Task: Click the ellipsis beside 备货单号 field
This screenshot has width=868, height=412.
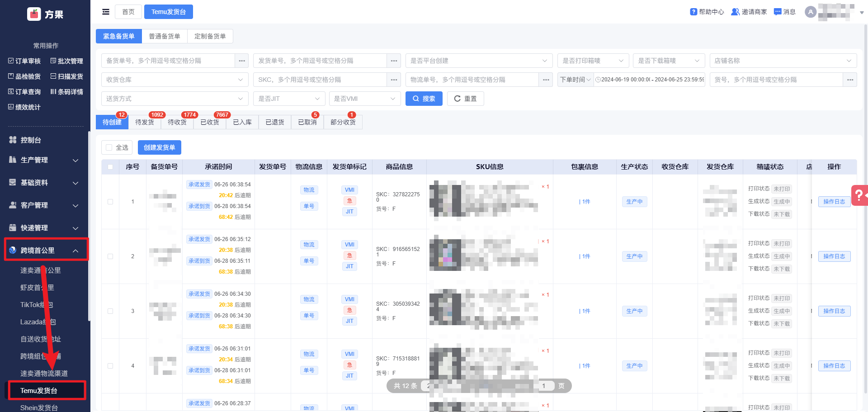Action: 242,61
